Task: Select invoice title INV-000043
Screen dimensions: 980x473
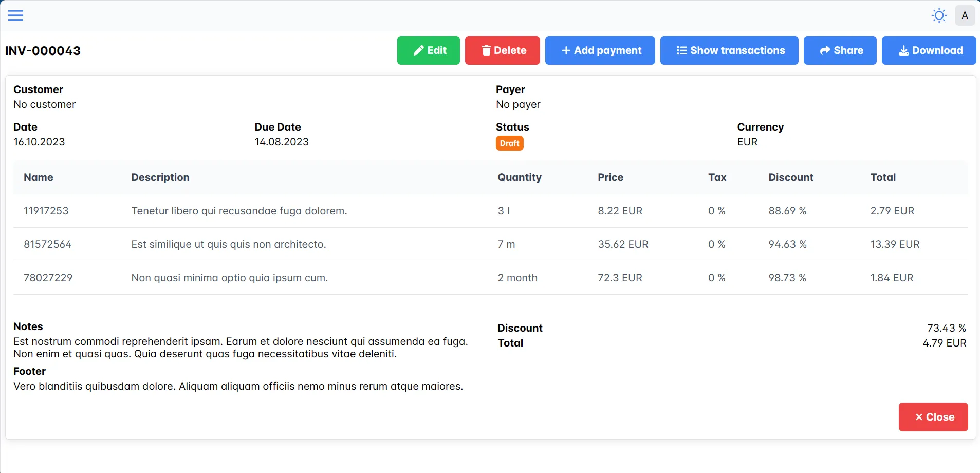Action: point(43,50)
